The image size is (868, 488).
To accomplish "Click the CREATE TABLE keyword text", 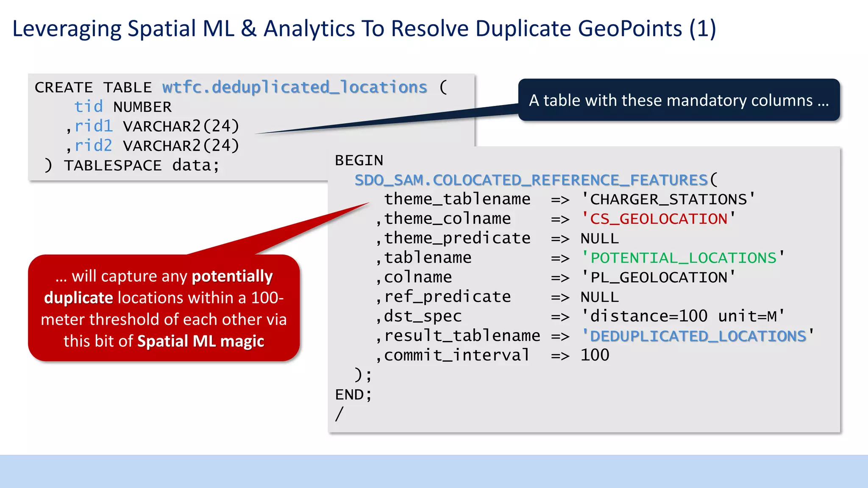I will pos(93,87).
